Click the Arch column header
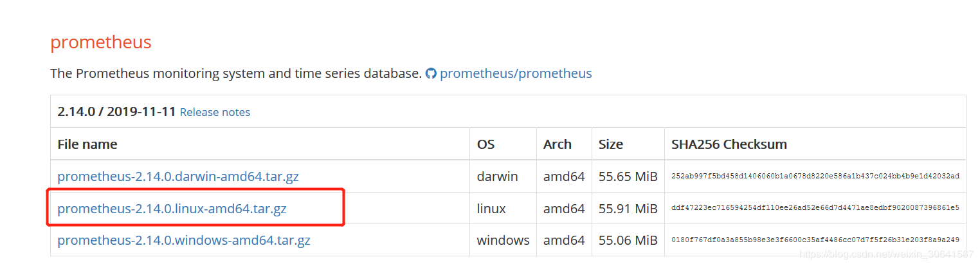Viewport: 980px width, 266px height. (x=558, y=144)
